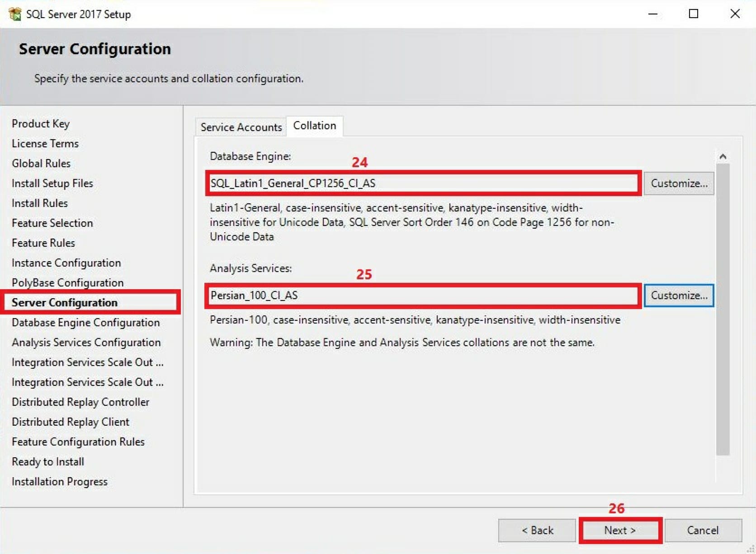Select Feature Configuration Rules step
The width and height of the screenshot is (756, 554).
coord(78,441)
